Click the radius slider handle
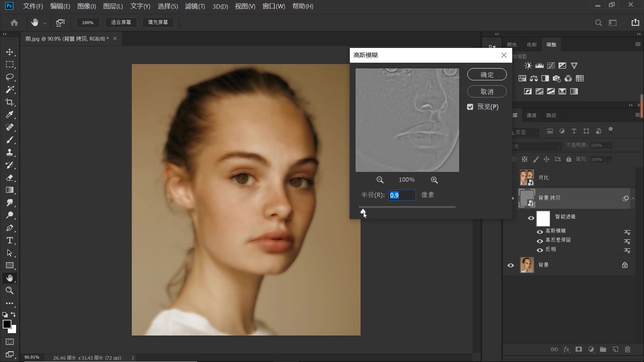This screenshot has height=362, width=644. click(363, 211)
